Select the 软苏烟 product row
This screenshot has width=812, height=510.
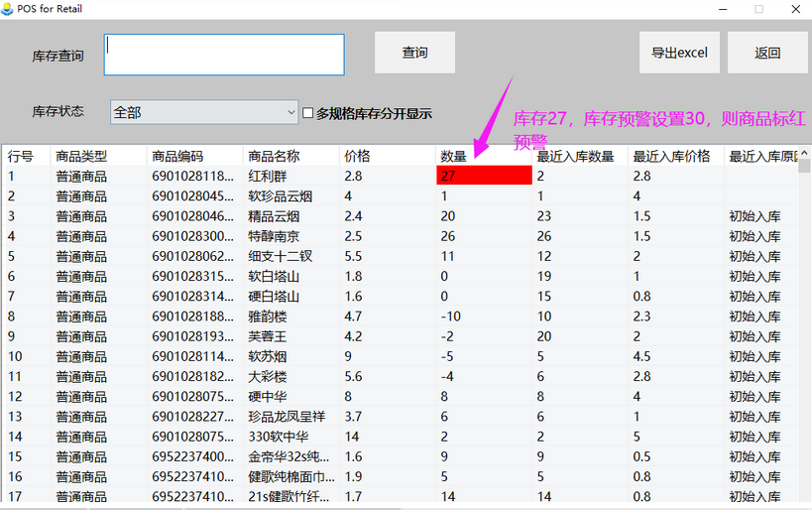(400, 356)
